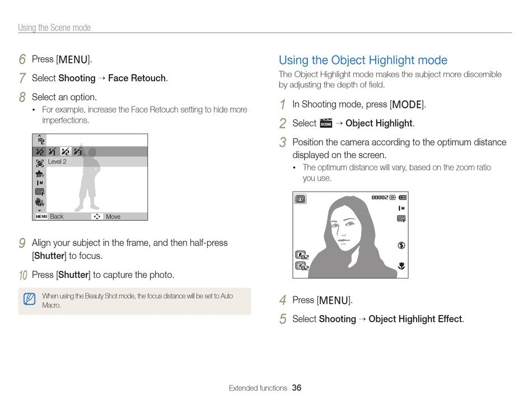Click 'Using the Object Highlight mode' heading
Viewport: 532px width, 394px height.
click(x=363, y=60)
